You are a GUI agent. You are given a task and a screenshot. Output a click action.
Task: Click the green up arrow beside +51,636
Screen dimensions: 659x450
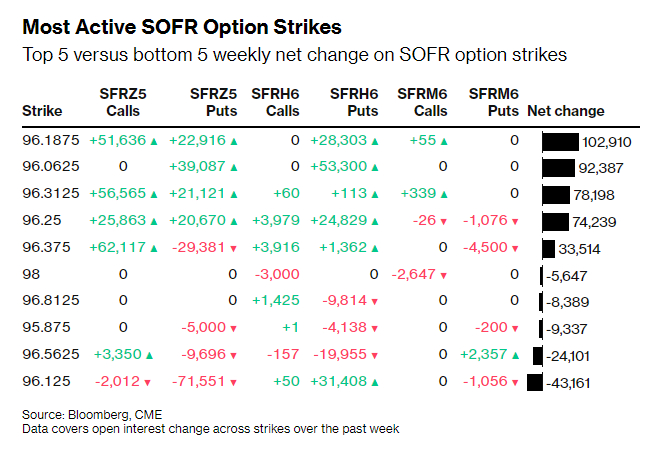tap(154, 141)
